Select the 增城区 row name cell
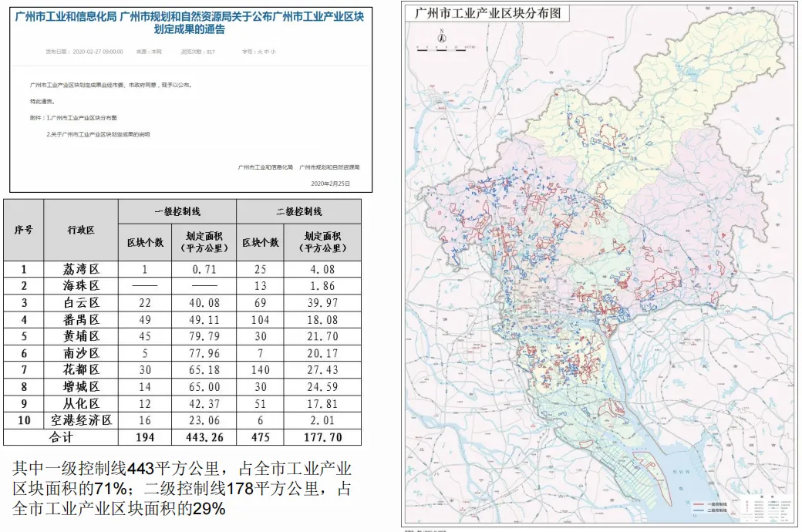Viewport: 802px width, 532px height. (x=81, y=387)
